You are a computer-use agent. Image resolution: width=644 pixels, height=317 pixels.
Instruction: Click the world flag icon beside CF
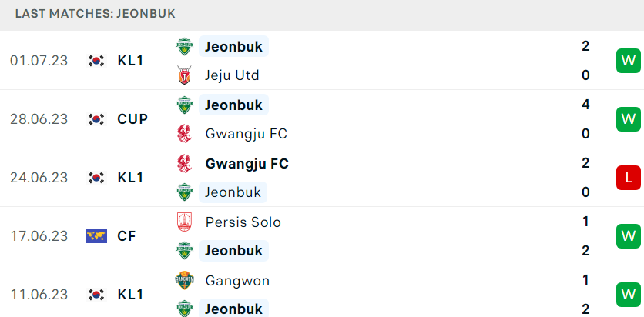coord(96,236)
